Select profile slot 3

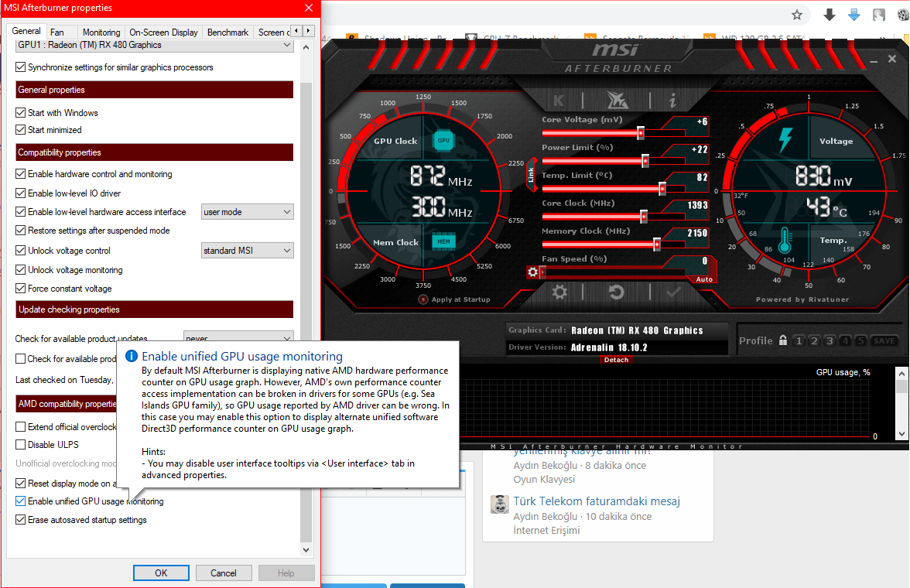pyautogui.click(x=830, y=340)
